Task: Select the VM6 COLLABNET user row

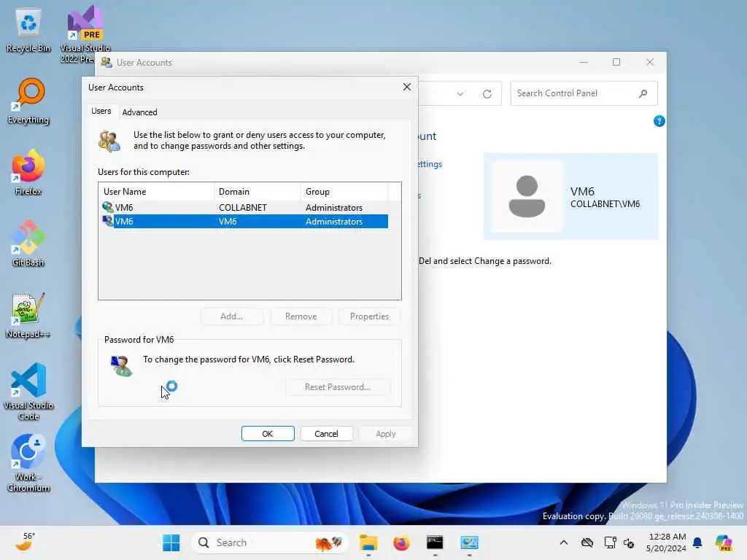Action: [x=245, y=208]
